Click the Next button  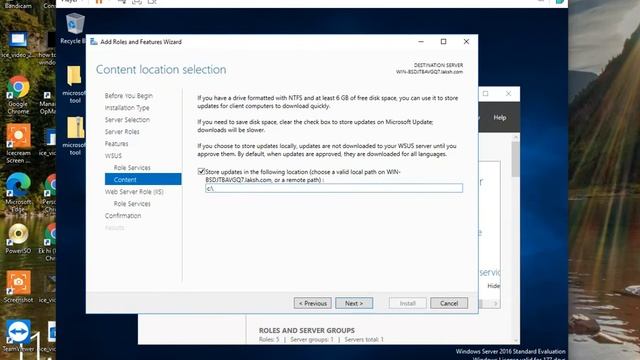tap(354, 303)
